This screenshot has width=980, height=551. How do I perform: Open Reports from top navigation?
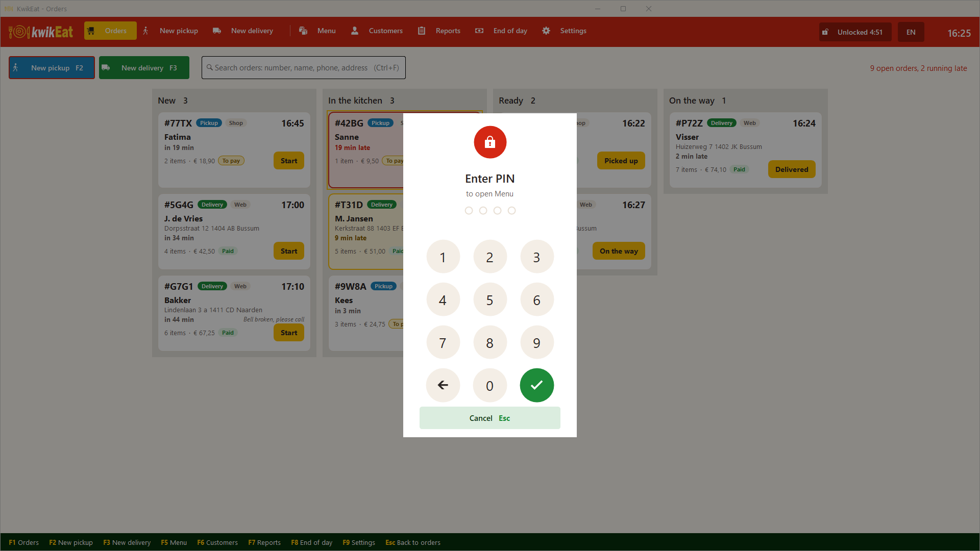[439, 31]
